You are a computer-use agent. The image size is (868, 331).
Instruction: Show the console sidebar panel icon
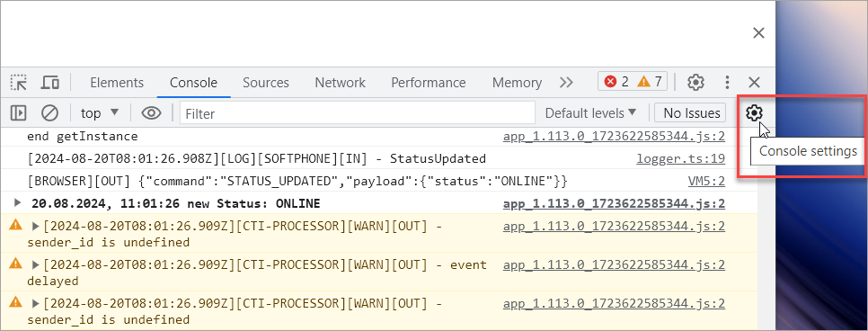point(18,113)
